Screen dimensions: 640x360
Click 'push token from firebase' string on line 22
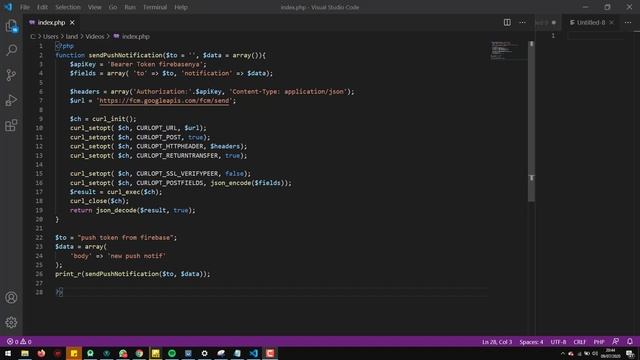[127, 238]
